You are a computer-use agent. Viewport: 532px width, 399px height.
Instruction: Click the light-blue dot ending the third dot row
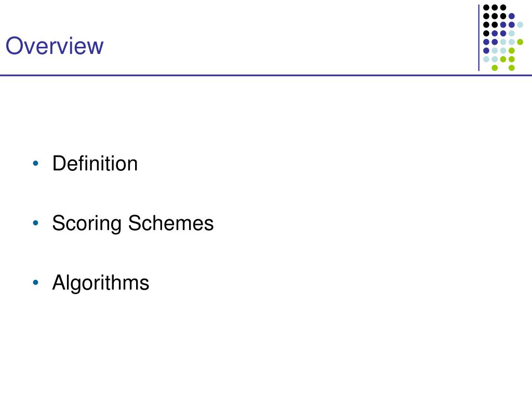tap(520, 25)
